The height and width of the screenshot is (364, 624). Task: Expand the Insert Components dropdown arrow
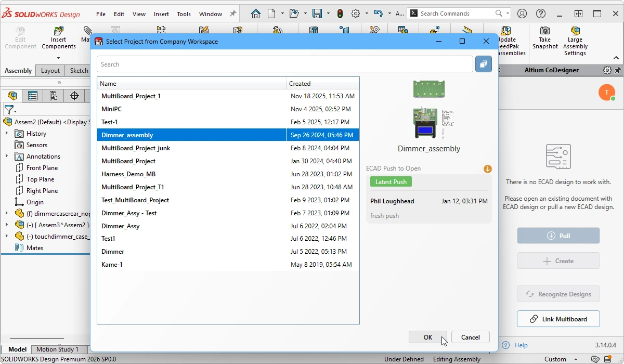(59, 58)
